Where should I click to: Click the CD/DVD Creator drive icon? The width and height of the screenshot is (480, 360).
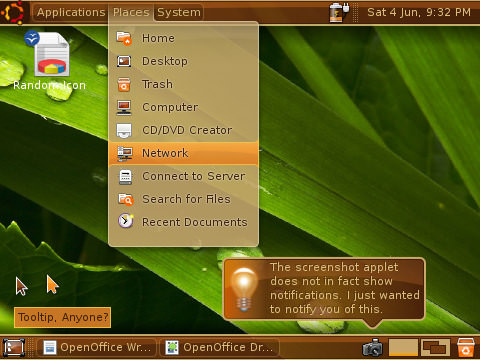124,130
